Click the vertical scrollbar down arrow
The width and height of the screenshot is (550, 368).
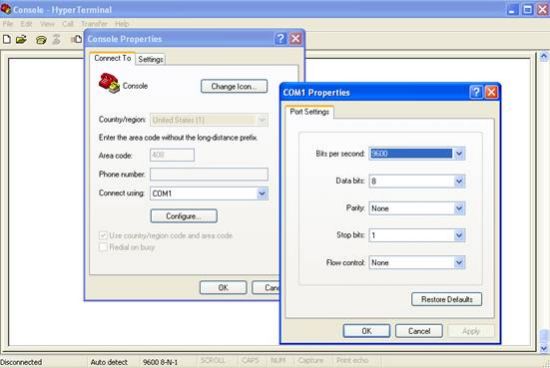pos(544,348)
